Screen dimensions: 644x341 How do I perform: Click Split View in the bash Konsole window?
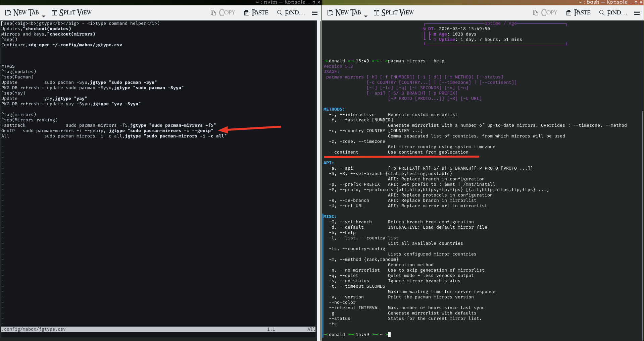[393, 13]
